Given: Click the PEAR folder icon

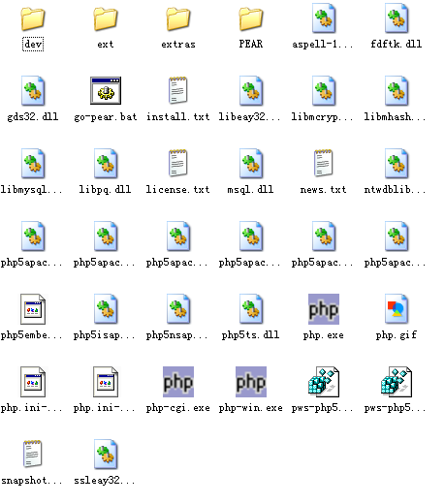Looking at the screenshot, I should coord(251,19).
